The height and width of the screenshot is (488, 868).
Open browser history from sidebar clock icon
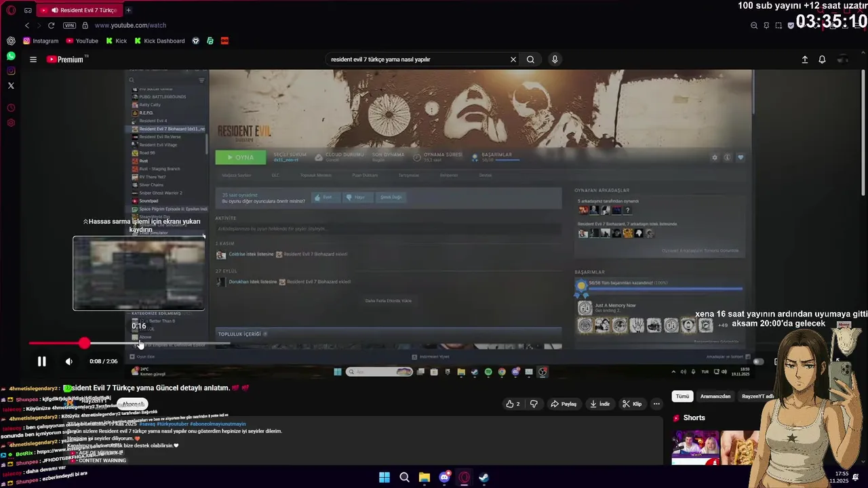11,108
